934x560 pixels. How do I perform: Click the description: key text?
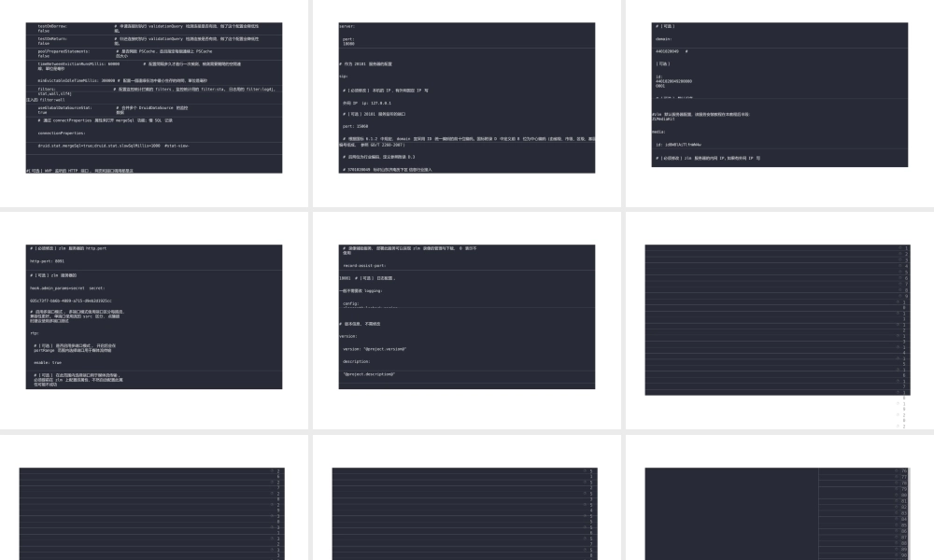pyautogui.click(x=357, y=361)
